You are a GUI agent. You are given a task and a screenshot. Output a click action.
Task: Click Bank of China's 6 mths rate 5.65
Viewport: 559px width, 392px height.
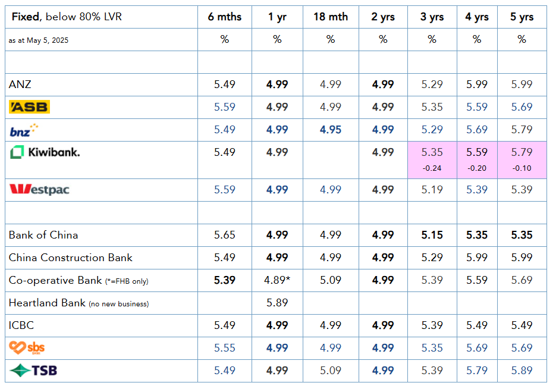tap(225, 235)
